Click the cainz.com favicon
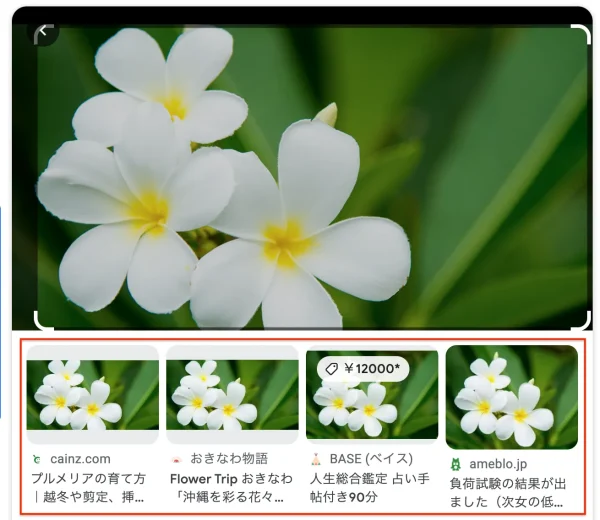Viewport: 600px width, 520px height. tap(37, 459)
